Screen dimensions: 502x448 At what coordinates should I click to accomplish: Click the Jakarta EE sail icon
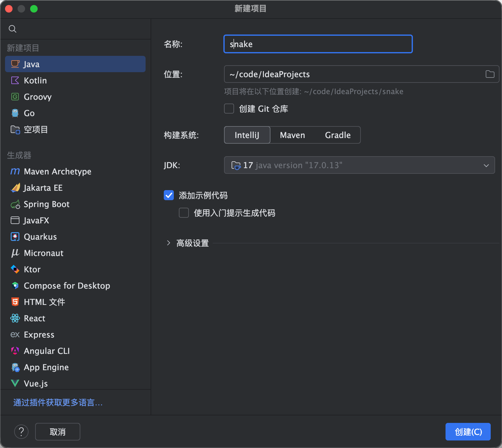coord(15,188)
